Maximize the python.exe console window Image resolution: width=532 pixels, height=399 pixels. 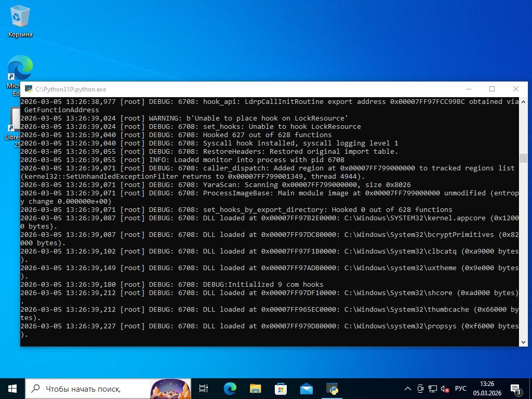click(x=492, y=89)
